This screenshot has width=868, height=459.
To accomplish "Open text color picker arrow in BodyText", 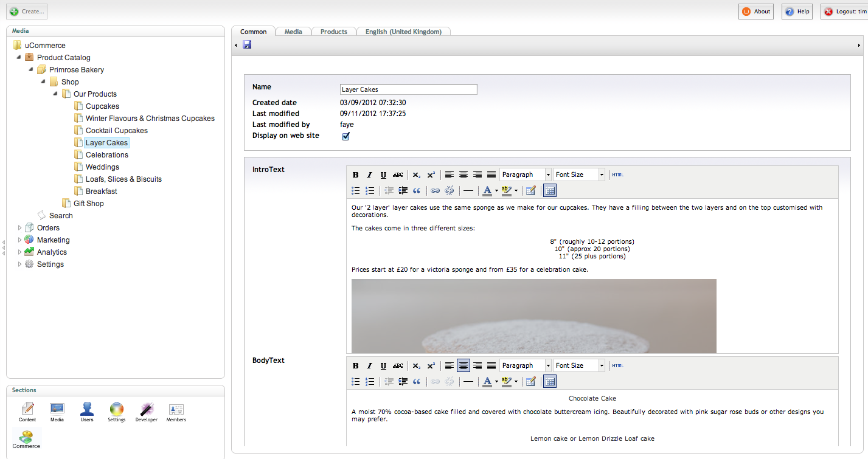I will 496,381.
